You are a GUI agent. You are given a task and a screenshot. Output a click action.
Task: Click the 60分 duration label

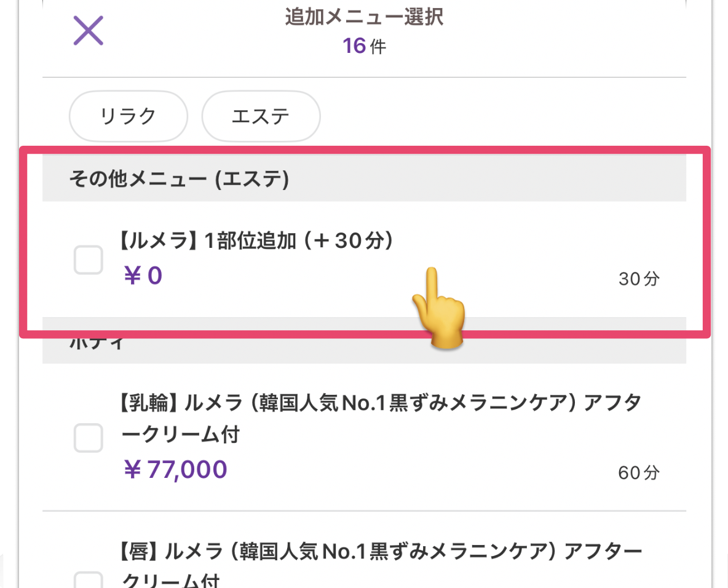(639, 472)
